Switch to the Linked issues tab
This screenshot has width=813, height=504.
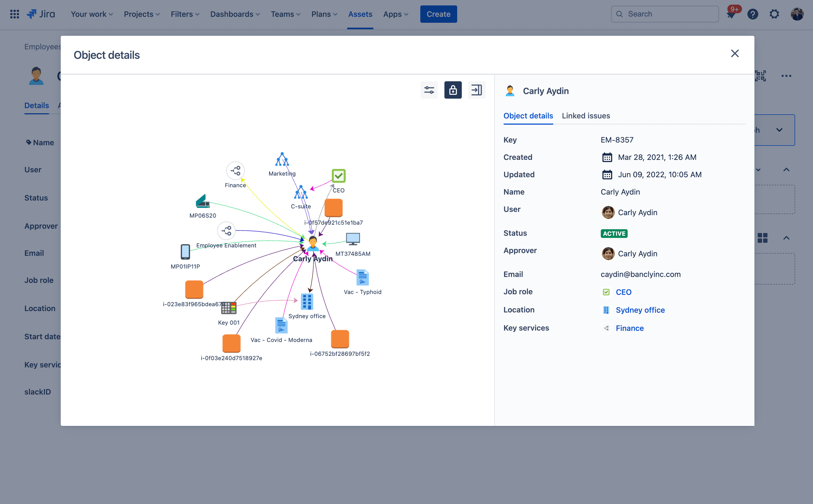pyautogui.click(x=586, y=116)
